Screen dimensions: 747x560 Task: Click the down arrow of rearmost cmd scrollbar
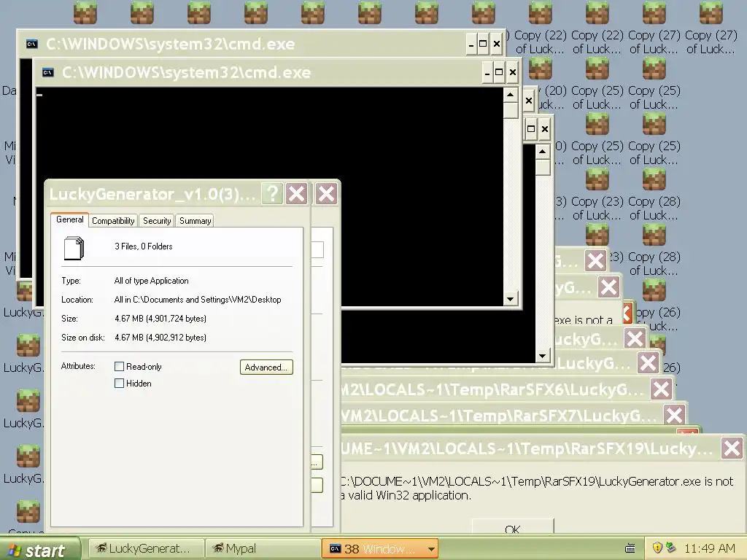point(542,355)
